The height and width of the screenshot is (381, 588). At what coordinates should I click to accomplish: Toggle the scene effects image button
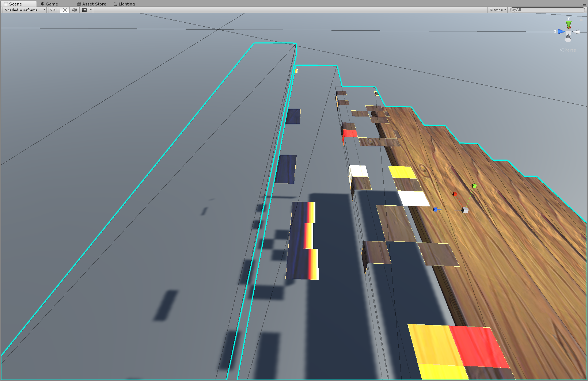84,10
